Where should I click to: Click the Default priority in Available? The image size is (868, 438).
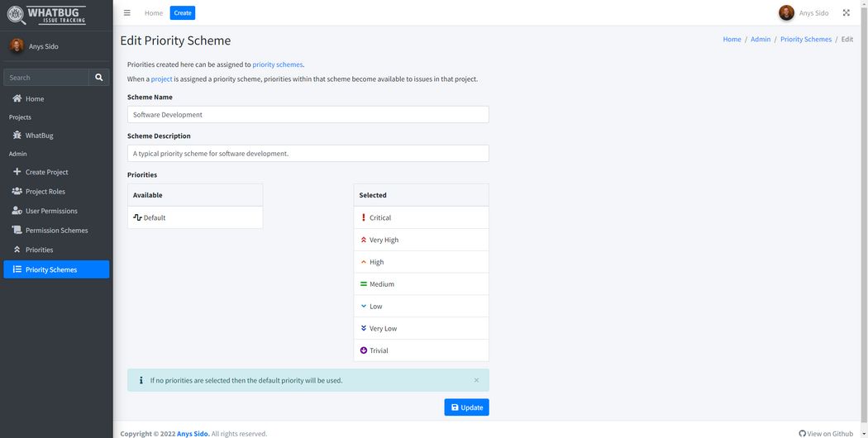click(x=195, y=218)
